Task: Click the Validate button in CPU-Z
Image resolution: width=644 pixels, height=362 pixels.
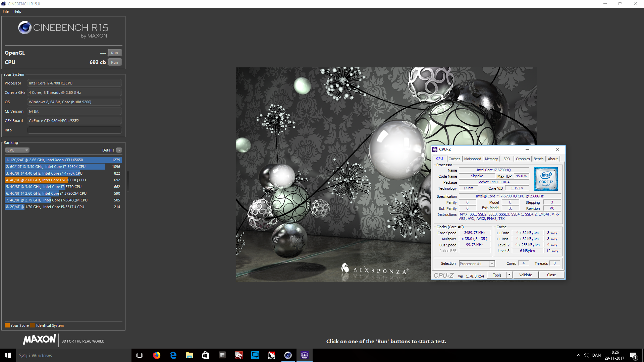Action: [x=526, y=275]
